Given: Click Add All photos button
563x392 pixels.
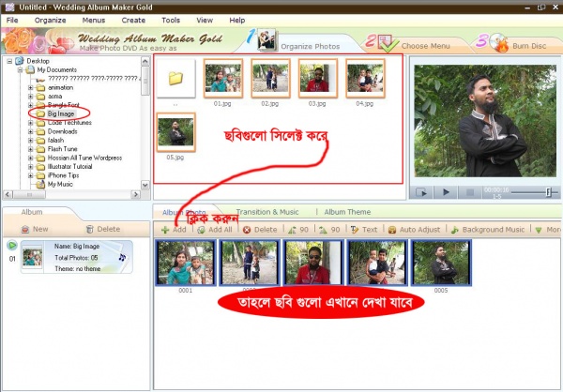Looking at the screenshot, I should (215, 230).
